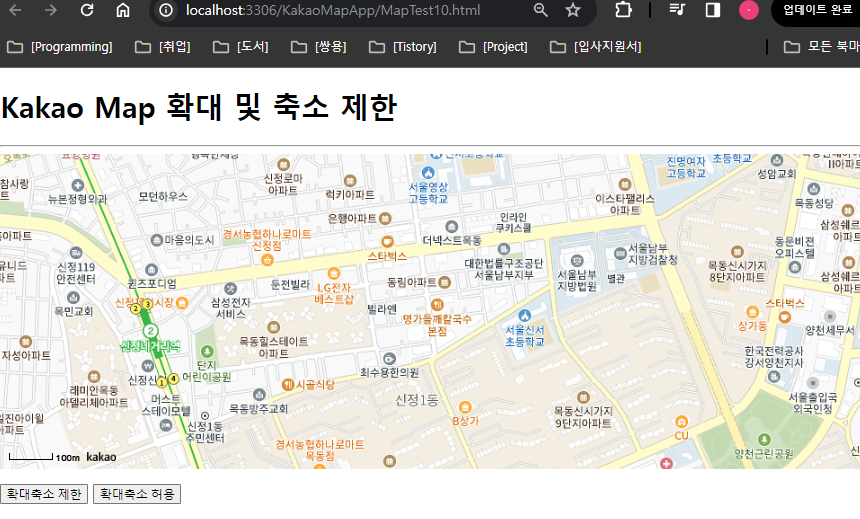Viewport: 860px width, 519px height.
Task: Click the CU convenience store marker
Action: point(681,422)
